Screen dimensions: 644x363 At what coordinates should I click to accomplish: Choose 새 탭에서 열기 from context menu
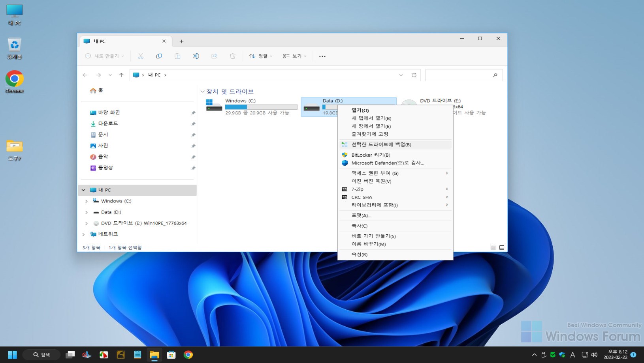pyautogui.click(x=395, y=118)
